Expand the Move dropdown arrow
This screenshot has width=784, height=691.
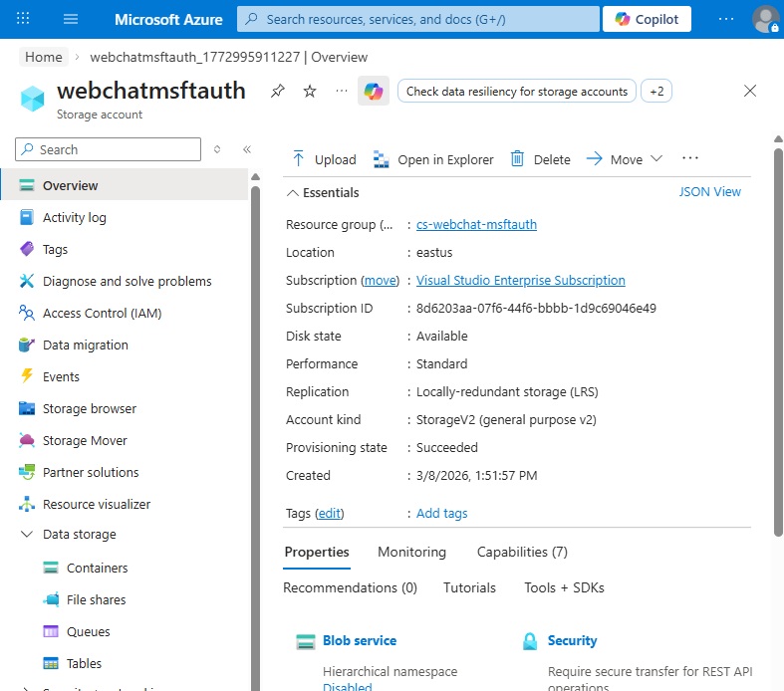click(x=656, y=159)
